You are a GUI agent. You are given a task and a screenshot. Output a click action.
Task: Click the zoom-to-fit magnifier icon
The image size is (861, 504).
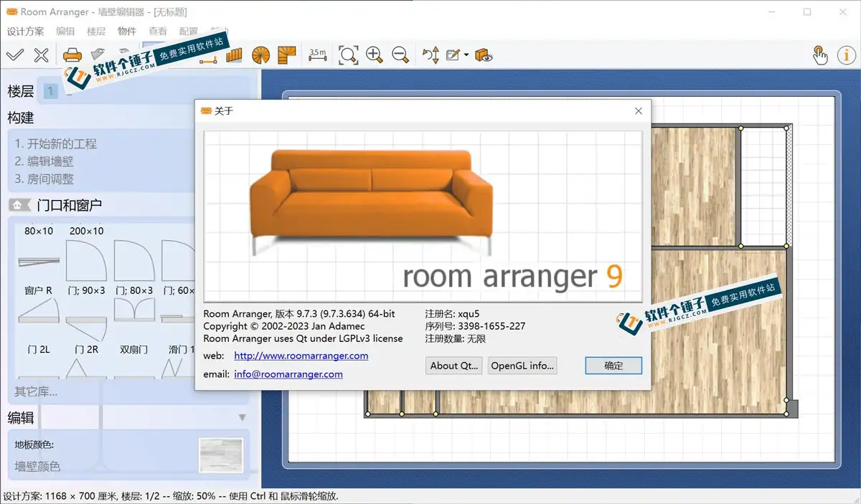point(349,54)
